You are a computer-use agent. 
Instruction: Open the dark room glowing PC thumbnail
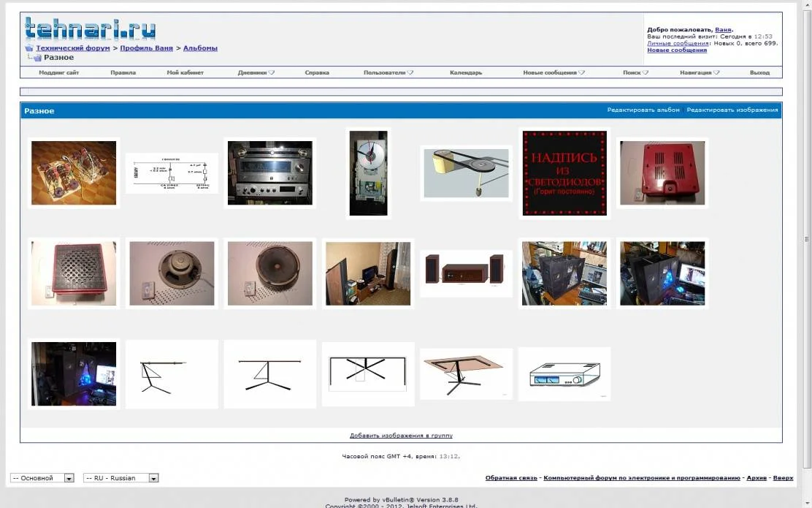coord(74,374)
